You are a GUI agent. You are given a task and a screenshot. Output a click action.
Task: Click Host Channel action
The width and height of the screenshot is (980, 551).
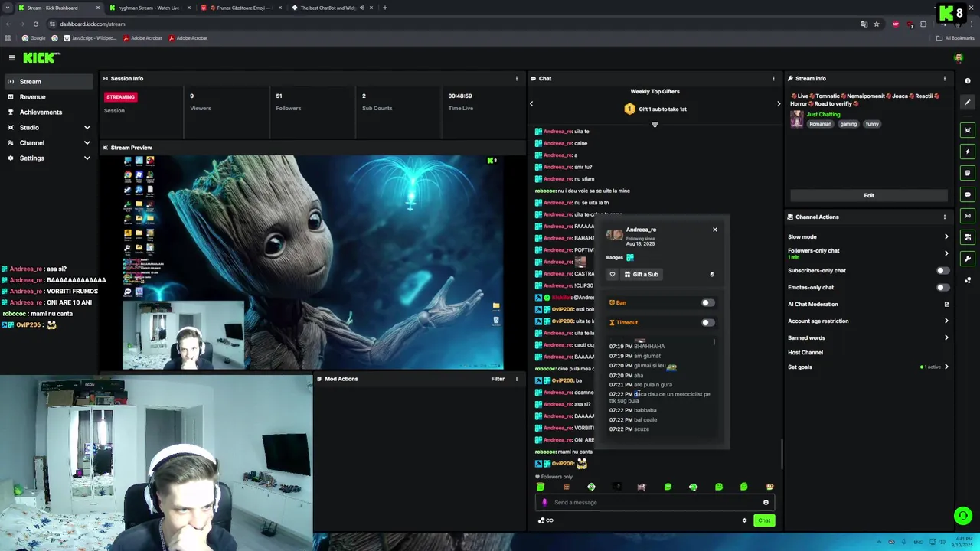coord(805,352)
